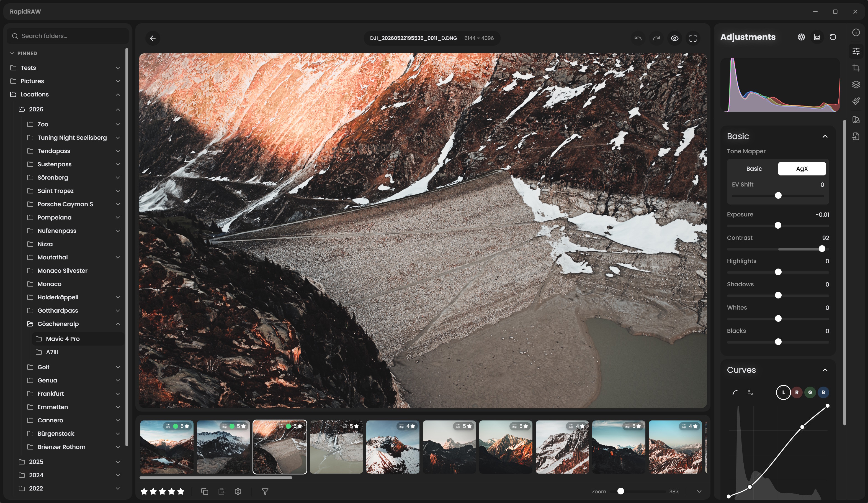
Task: Open the Mavic 4 Pro folder
Action: [78, 339]
